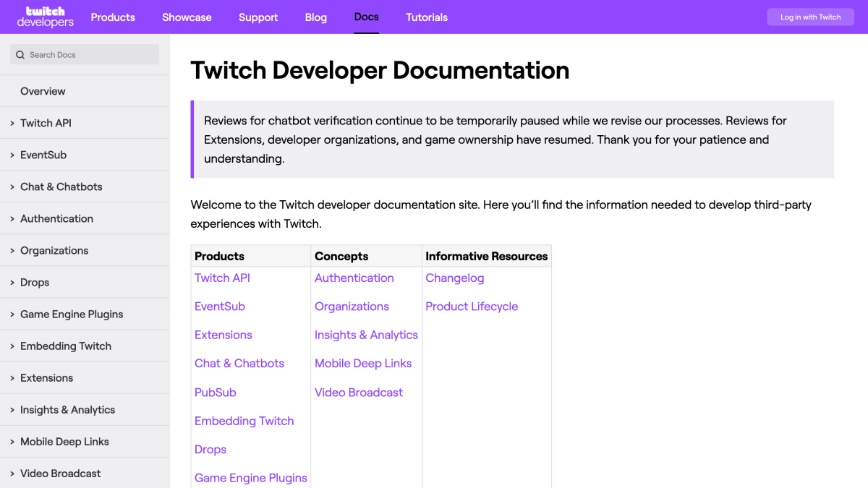
Task: Expand Game Engine Plugins chevron in sidebar
Action: pyautogui.click(x=12, y=314)
